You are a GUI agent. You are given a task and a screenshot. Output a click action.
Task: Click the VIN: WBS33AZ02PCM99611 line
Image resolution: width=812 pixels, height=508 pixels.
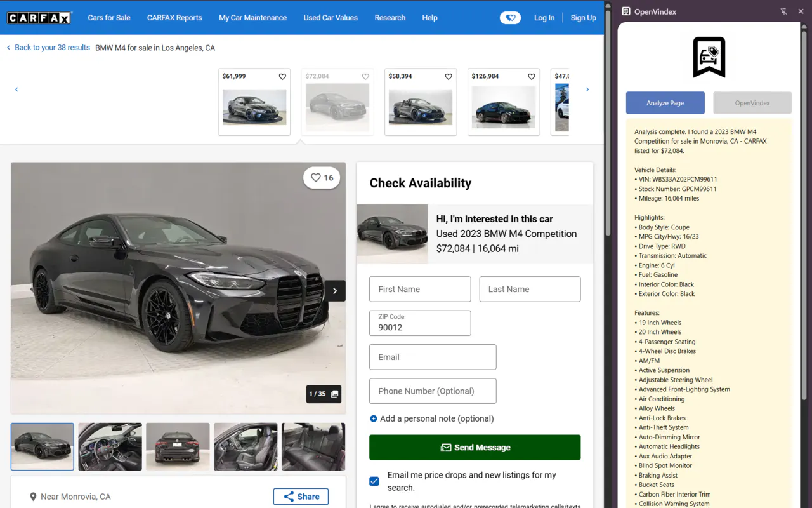point(676,179)
